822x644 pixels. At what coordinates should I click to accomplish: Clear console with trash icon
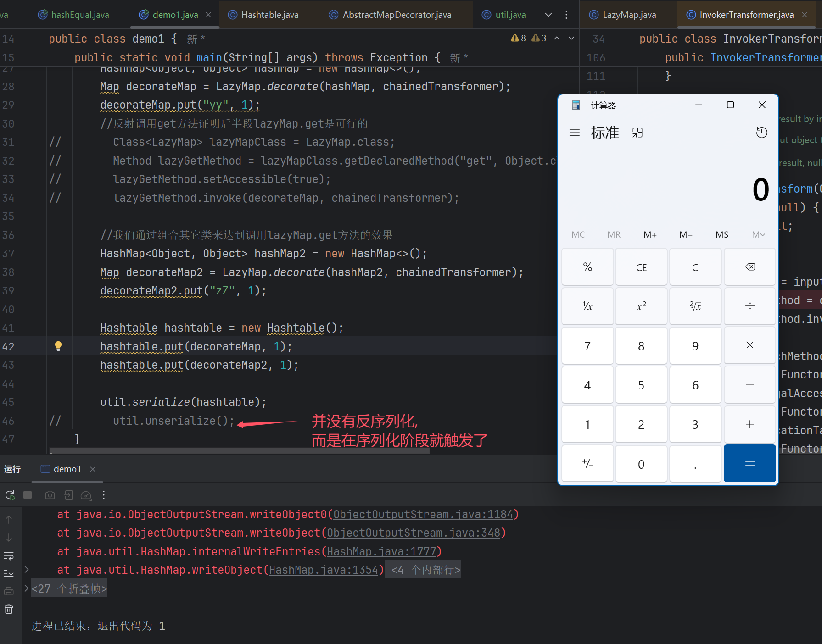point(9,609)
